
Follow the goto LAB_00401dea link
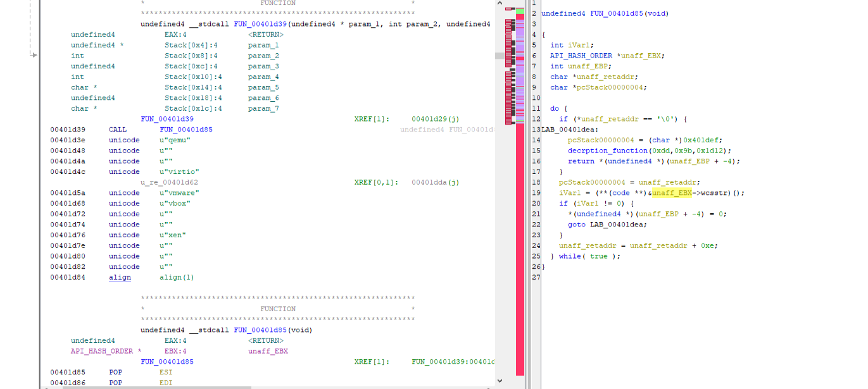pos(618,224)
